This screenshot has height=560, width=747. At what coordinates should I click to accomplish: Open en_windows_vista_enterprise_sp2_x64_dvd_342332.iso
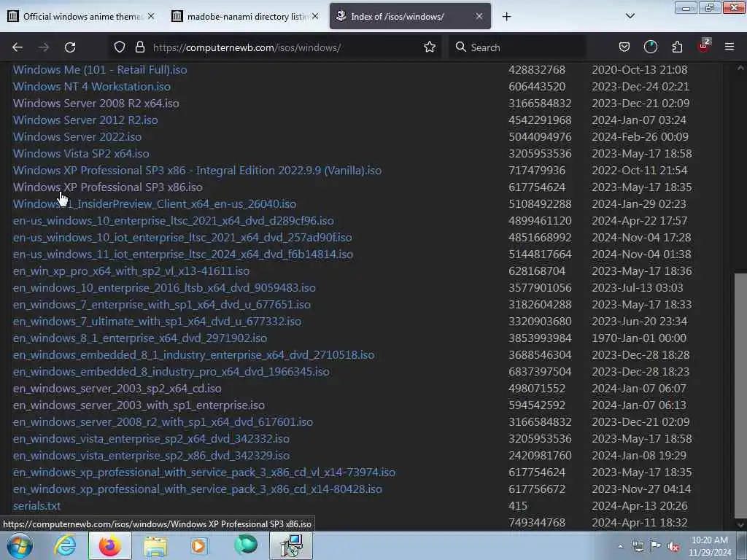[151, 438]
